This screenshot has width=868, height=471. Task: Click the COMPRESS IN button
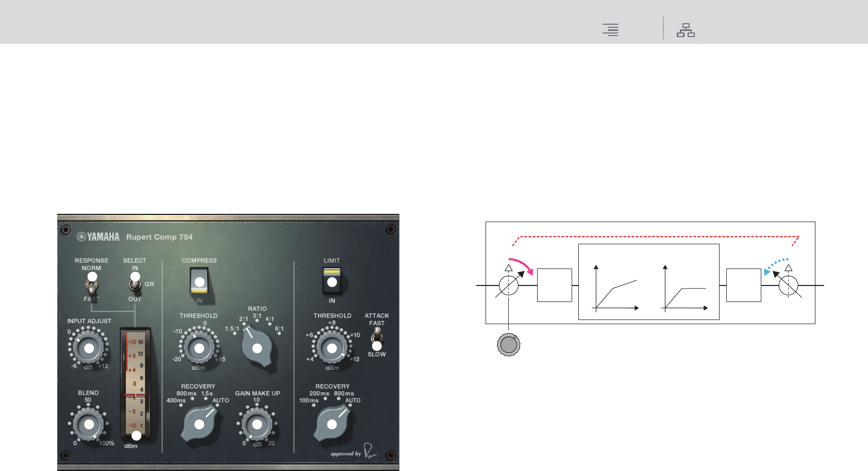(x=199, y=282)
